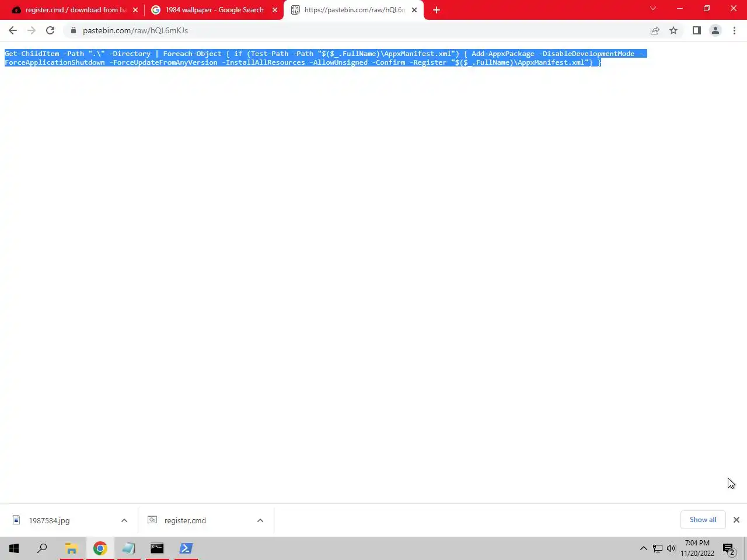Screen dimensions: 747x560
Task: Open PowerShell from the taskbar
Action: coord(186,548)
